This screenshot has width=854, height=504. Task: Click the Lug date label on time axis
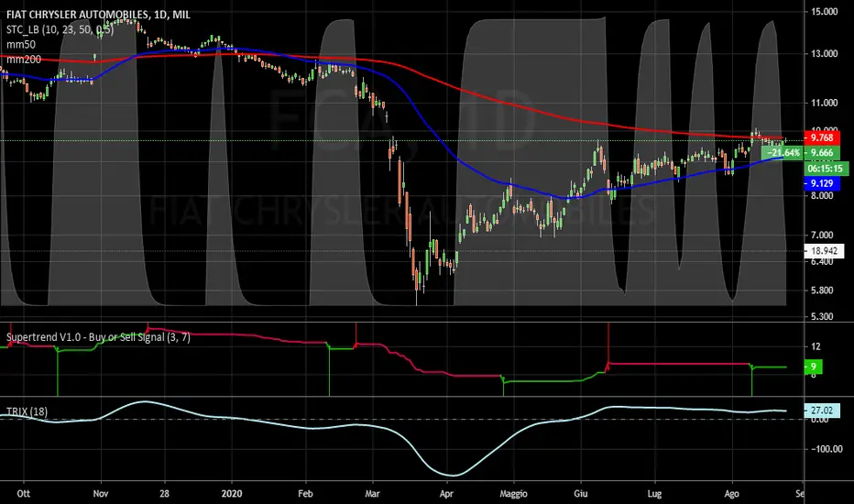click(x=654, y=494)
